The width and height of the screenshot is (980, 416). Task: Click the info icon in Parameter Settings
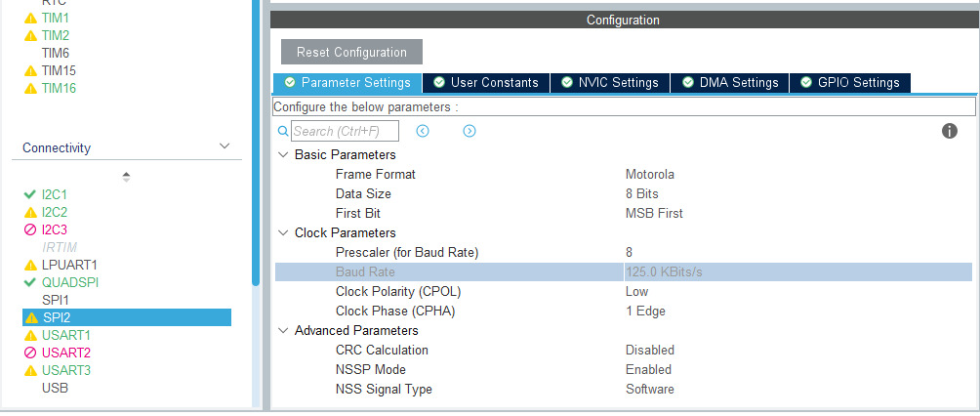949,131
